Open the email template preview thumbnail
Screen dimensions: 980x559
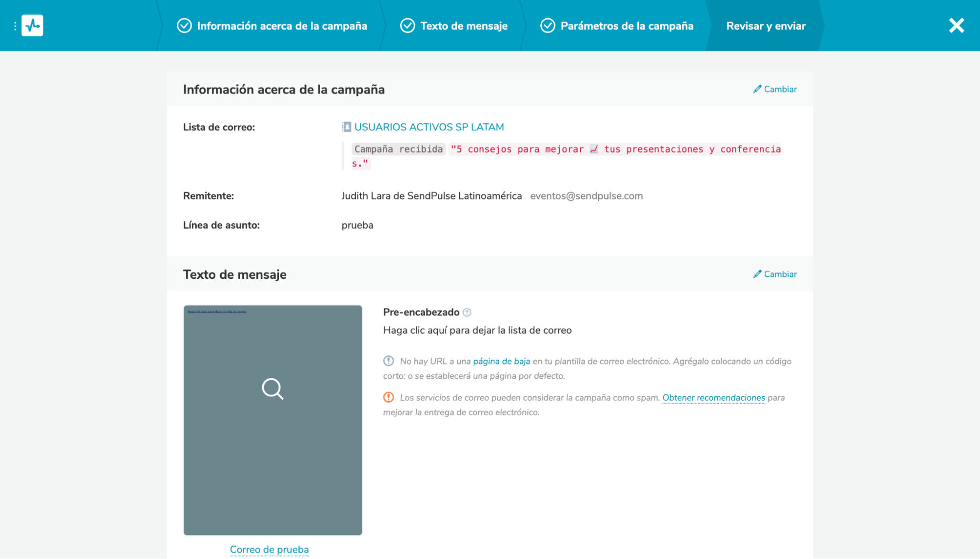pos(273,420)
